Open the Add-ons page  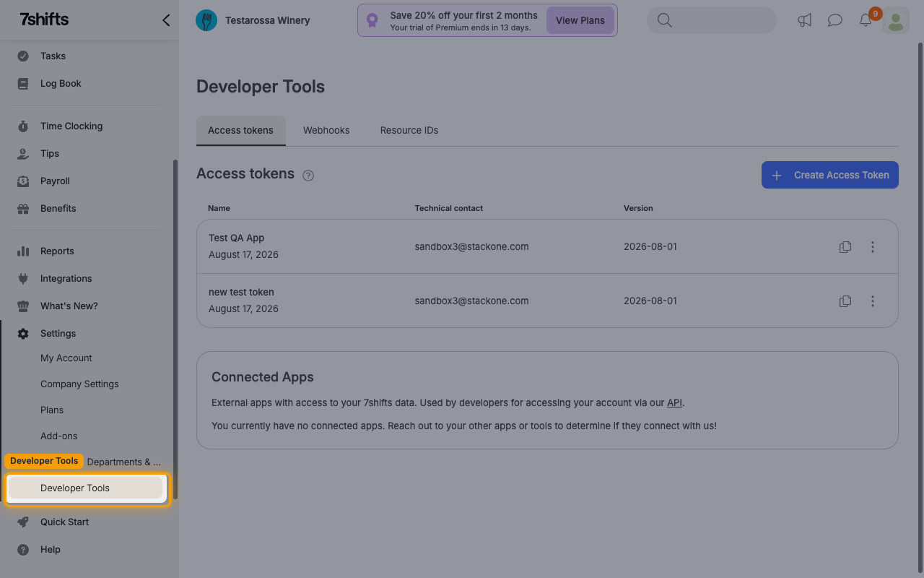(x=59, y=436)
